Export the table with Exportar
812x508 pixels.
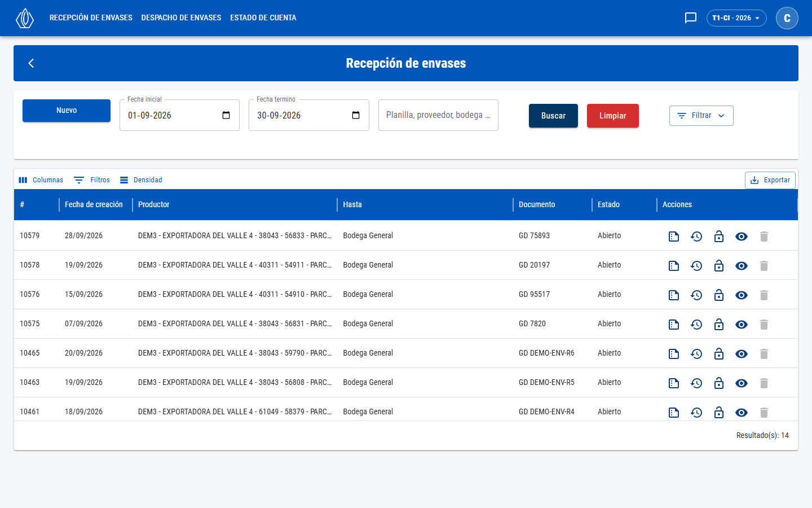pos(770,180)
